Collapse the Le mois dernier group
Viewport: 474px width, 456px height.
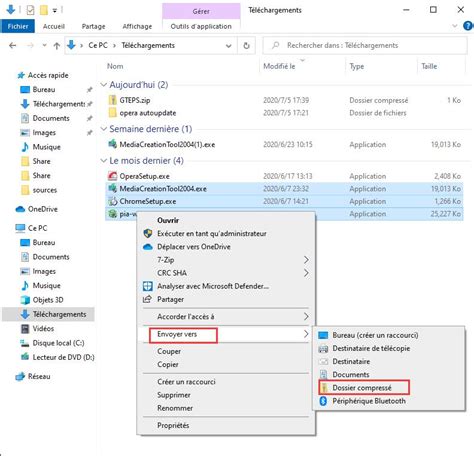[x=104, y=160]
